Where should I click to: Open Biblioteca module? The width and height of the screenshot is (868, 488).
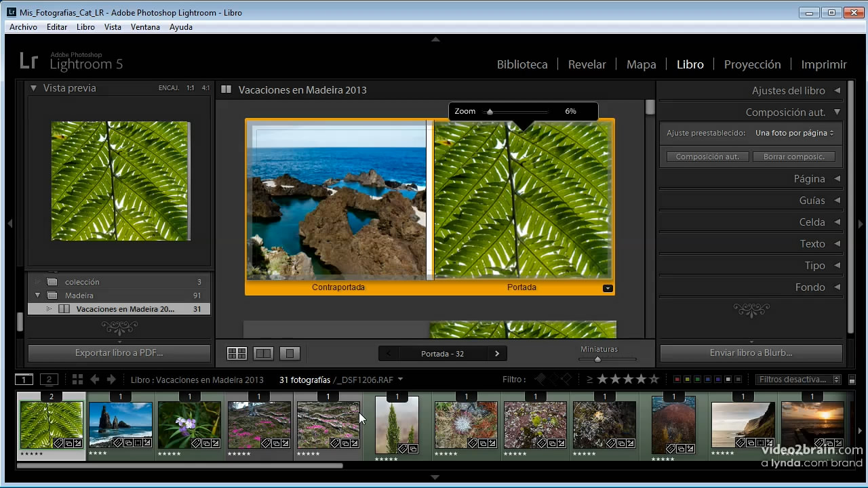522,64
